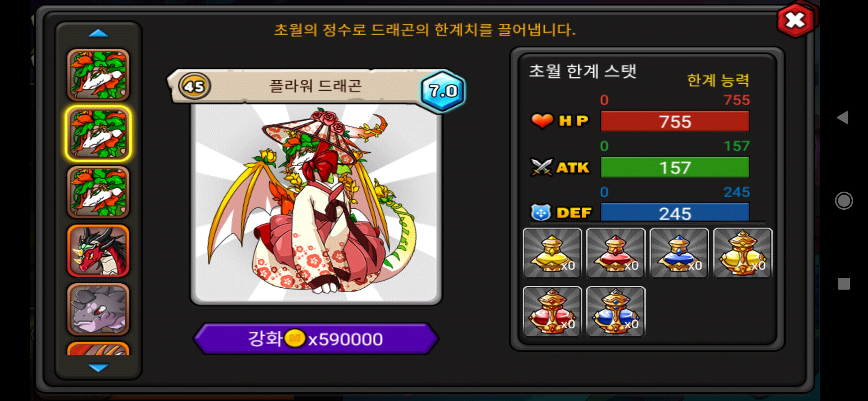Tap the Android back navigation triangle
Image resolution: width=868 pixels, height=401 pixels.
coord(843,118)
